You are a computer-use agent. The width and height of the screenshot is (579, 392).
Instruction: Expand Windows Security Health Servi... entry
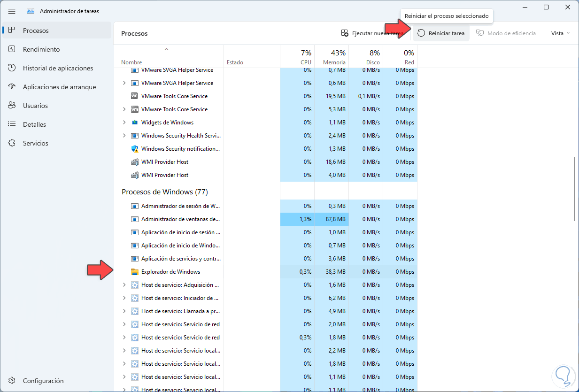tap(124, 136)
